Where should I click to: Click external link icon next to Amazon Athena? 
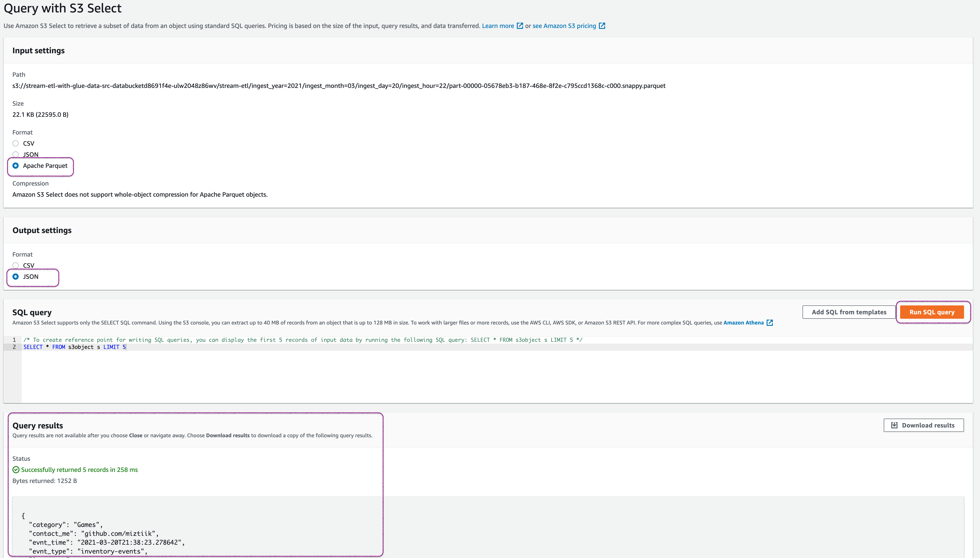[769, 323]
